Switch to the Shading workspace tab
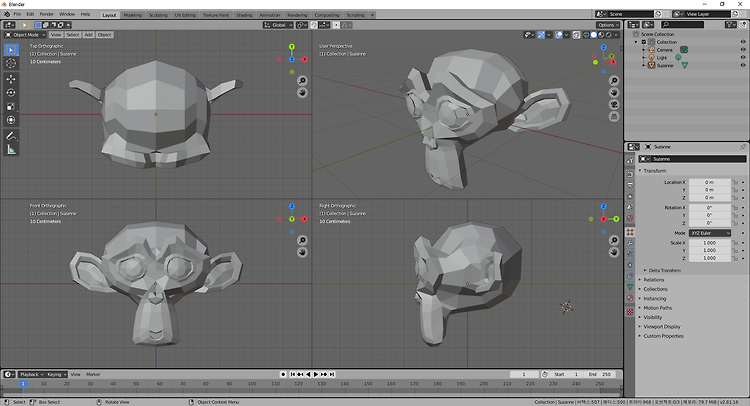The image size is (750, 406). (244, 15)
